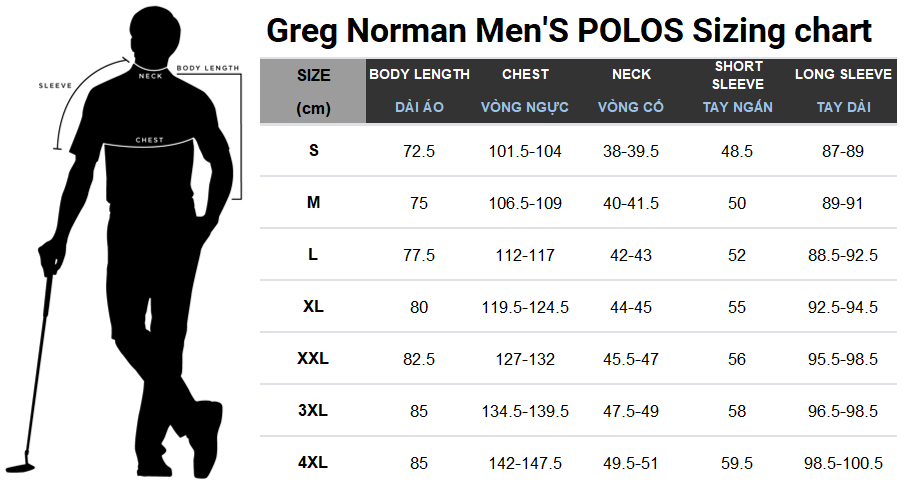Click short sleeve value 56 for XXL
The image size is (906, 487).
coord(737,359)
